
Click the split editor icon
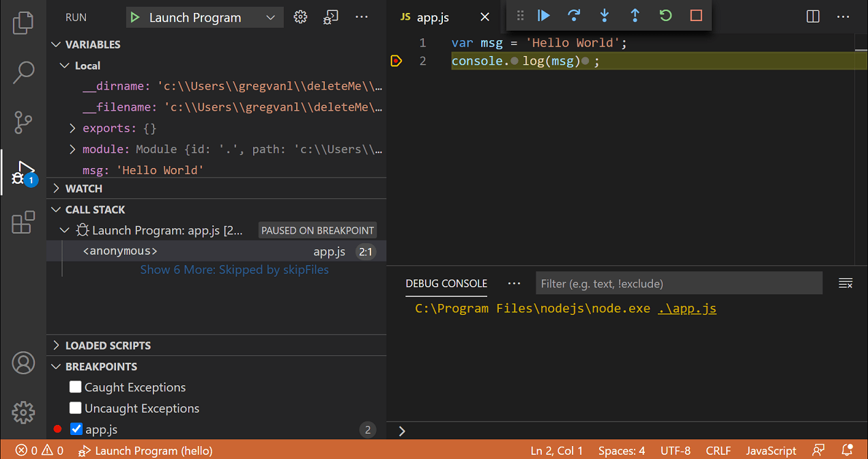click(x=812, y=16)
